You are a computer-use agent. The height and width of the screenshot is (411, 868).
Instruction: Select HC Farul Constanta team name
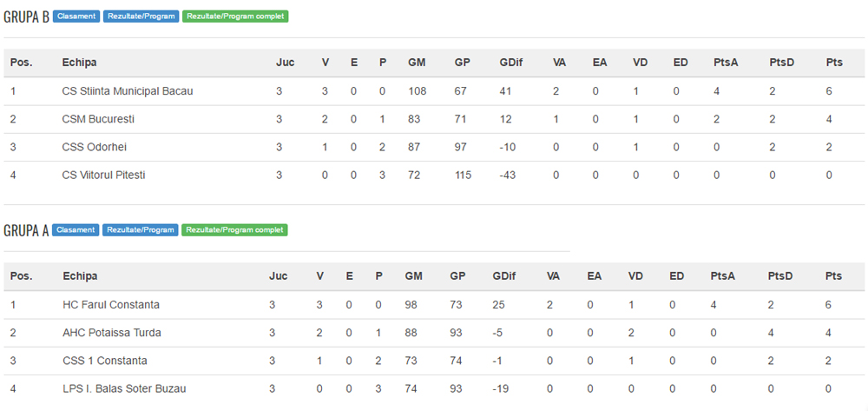click(111, 305)
